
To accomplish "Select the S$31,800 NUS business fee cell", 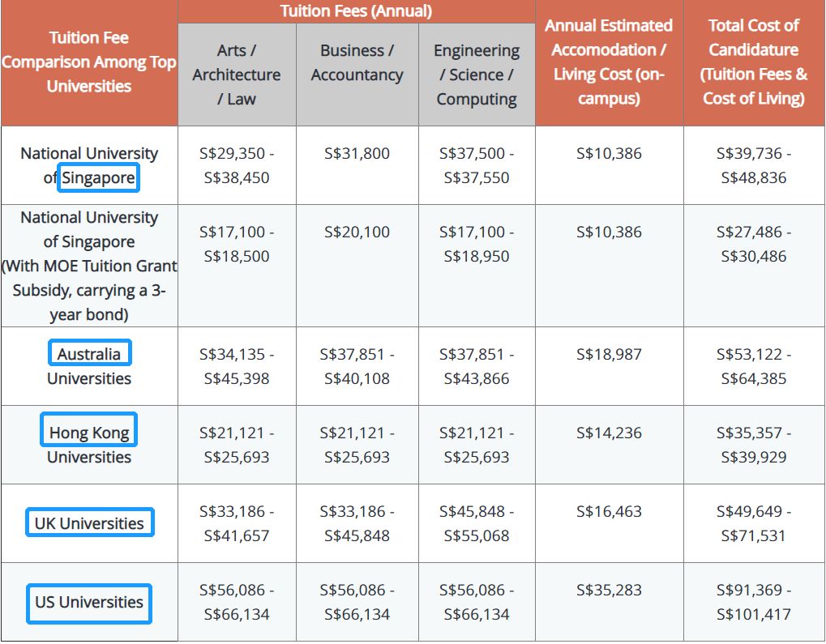I will [x=357, y=154].
